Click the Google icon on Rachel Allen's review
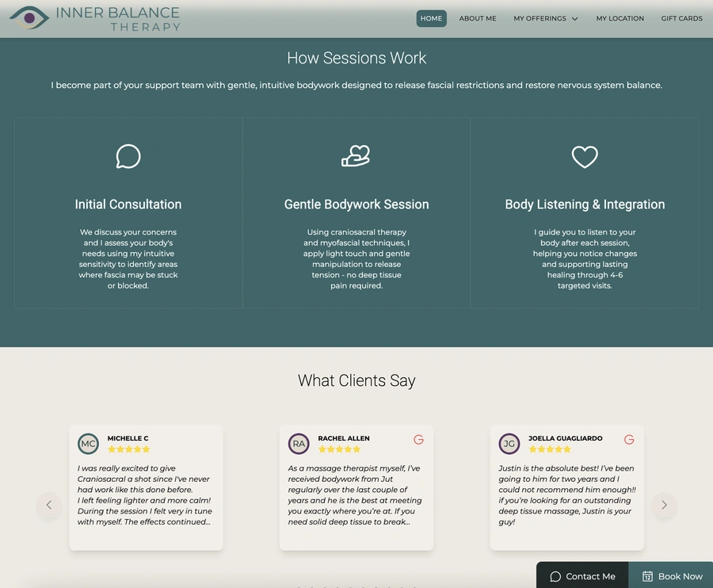The image size is (713, 588). (x=418, y=439)
